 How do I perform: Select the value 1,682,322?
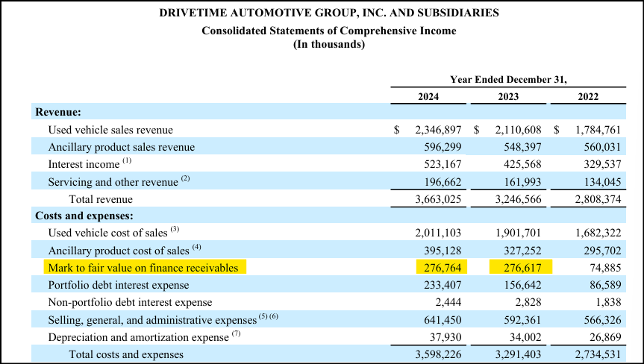(598, 233)
